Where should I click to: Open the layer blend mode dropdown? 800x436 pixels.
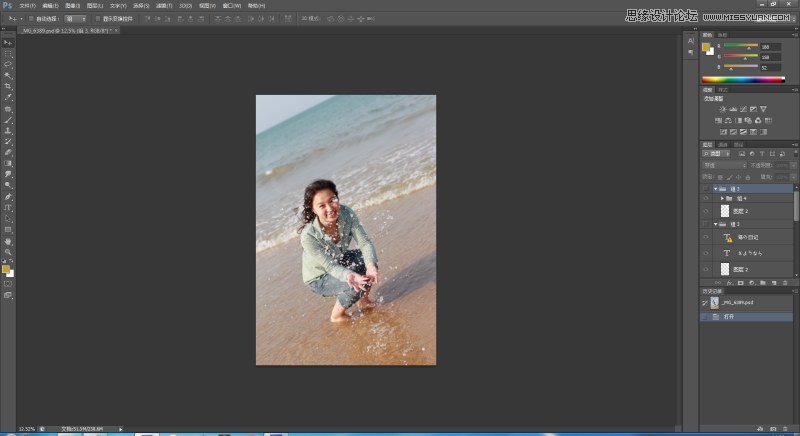tap(722, 165)
